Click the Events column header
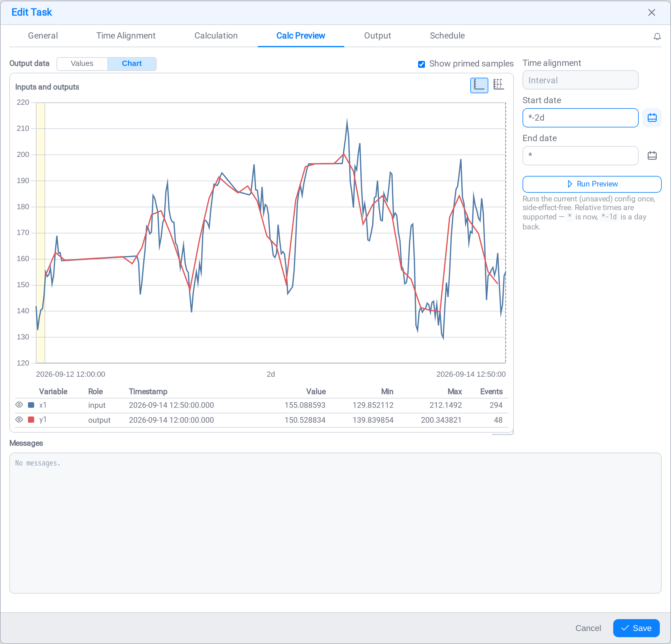The width and height of the screenshot is (671, 644). (x=491, y=392)
